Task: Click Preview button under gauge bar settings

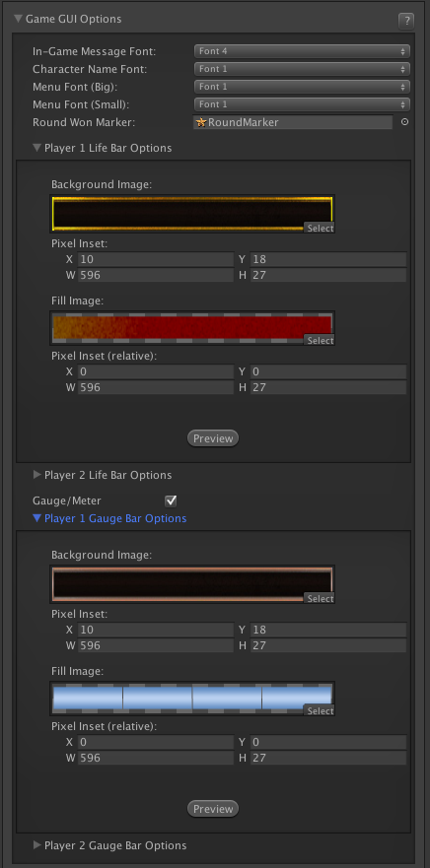Action: tap(213, 809)
